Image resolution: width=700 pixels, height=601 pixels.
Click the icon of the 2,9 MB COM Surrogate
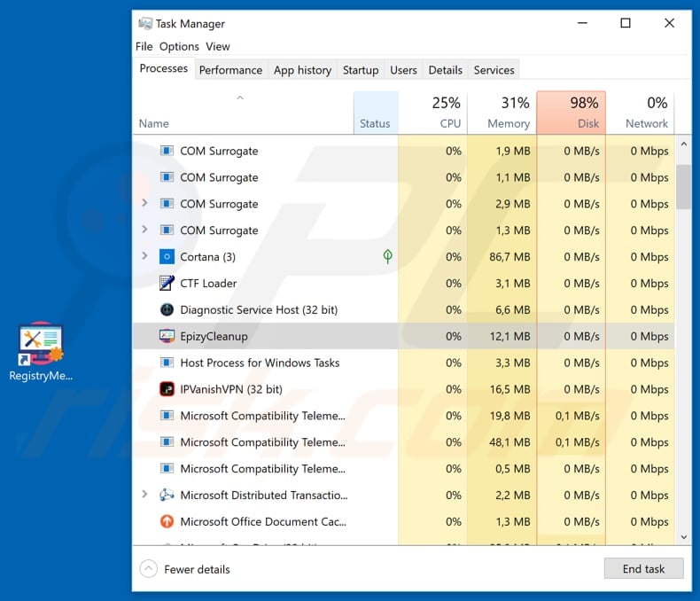point(167,204)
